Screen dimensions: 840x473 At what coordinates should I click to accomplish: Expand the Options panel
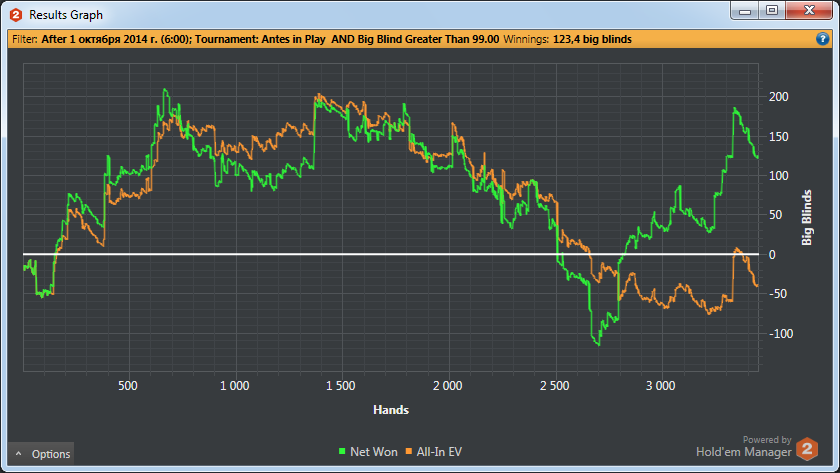click(41, 454)
